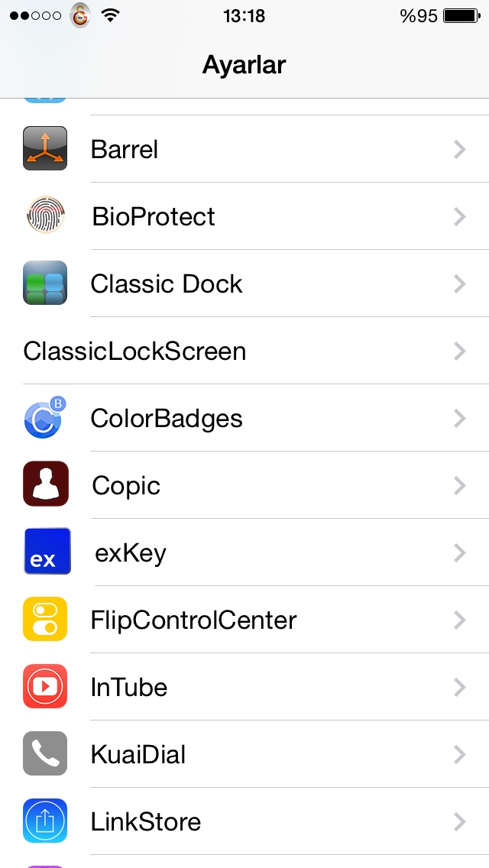Tap the exKey blue icon
The width and height of the screenshot is (489, 868).
coord(47,551)
